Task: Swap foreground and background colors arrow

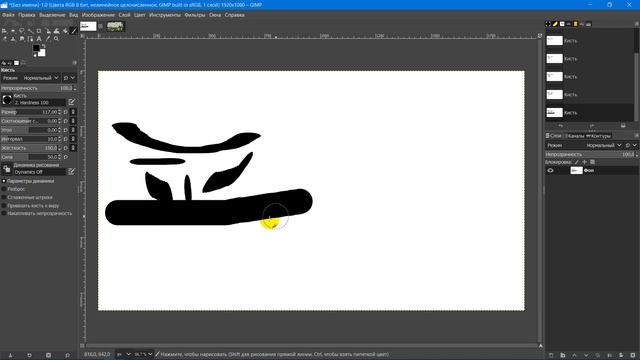Action: (43, 46)
